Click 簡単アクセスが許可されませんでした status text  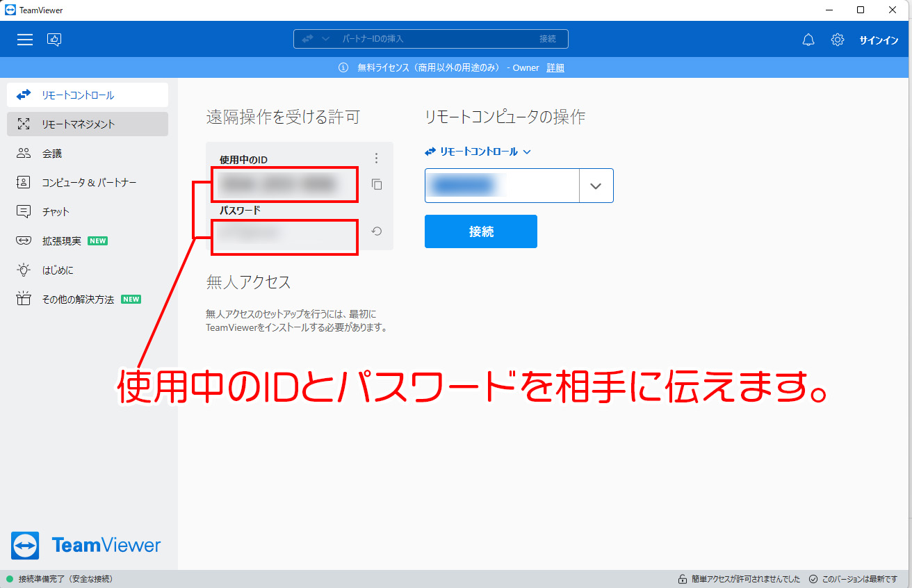coord(745,579)
